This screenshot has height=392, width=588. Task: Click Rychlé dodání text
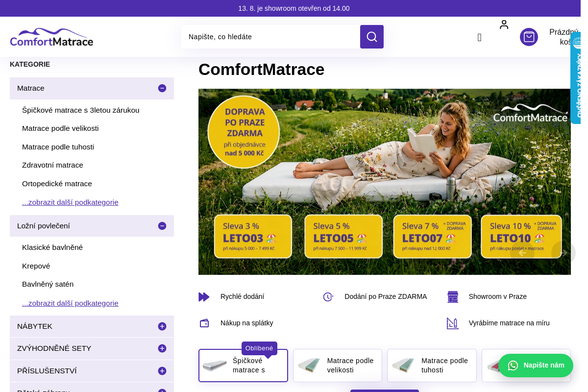coord(242,296)
